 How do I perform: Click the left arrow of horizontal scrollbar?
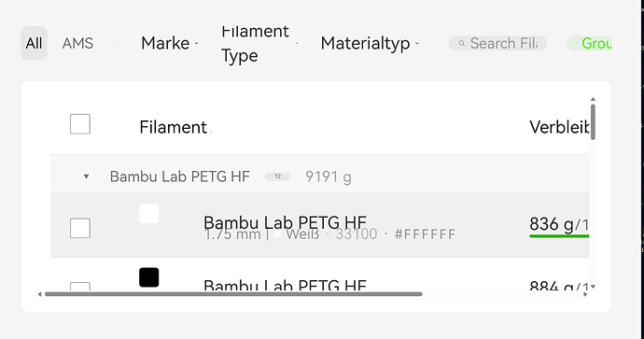click(39, 294)
